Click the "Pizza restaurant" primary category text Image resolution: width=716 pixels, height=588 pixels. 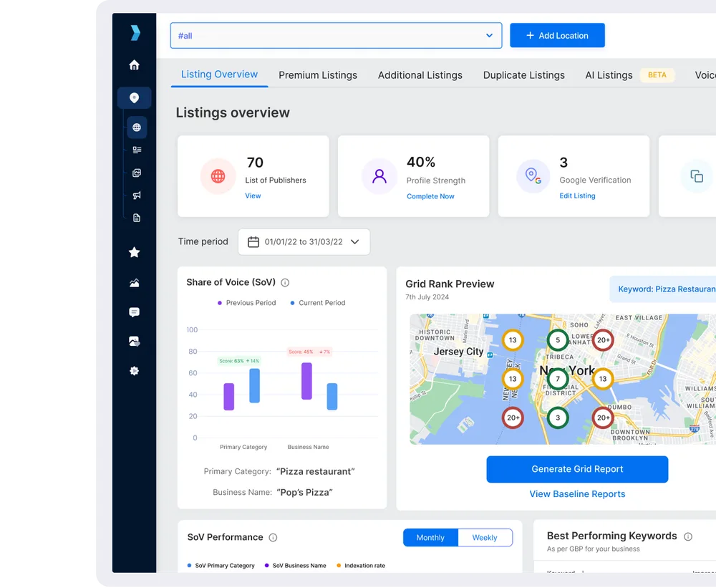click(316, 471)
